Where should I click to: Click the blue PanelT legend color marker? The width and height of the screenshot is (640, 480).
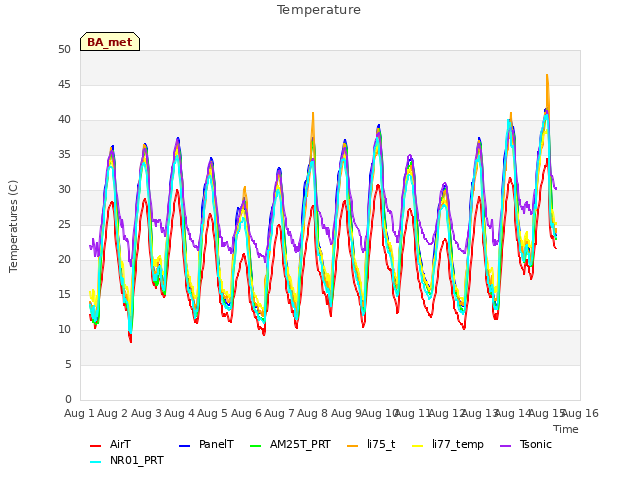[x=184, y=446]
